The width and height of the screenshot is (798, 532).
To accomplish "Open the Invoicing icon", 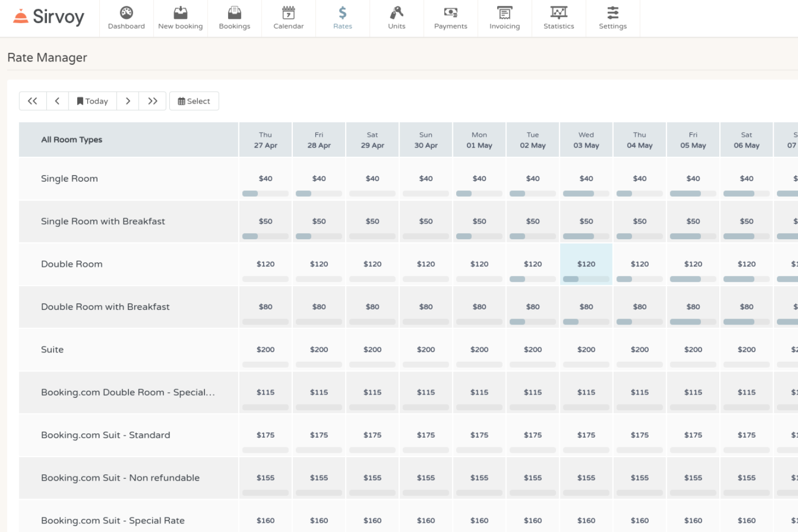I will tap(505, 13).
